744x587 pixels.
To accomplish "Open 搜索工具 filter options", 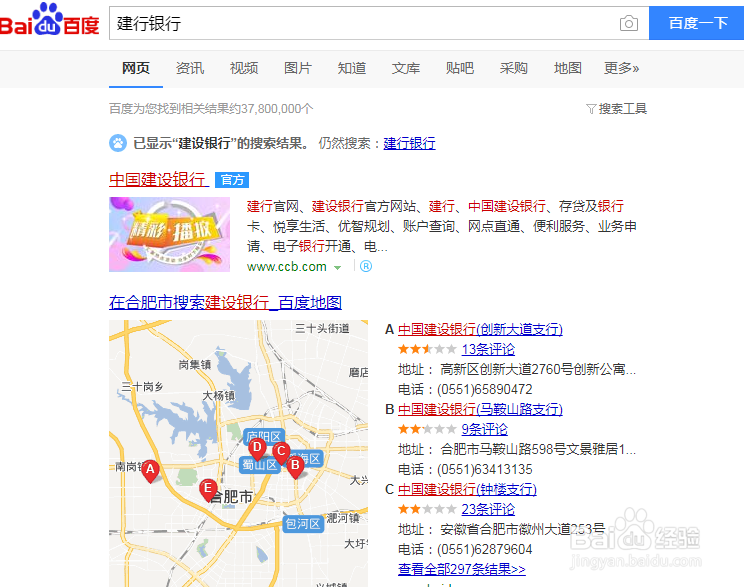I will (x=623, y=109).
